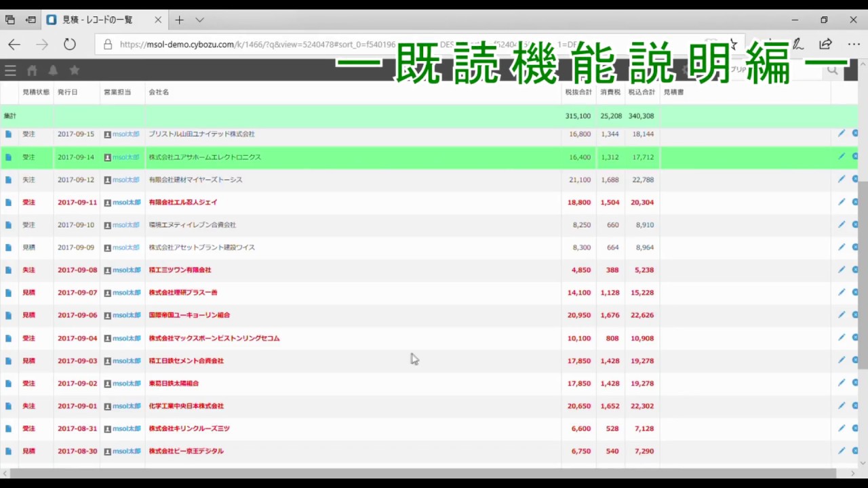
Task: Open record details icon for 2017-09-15 row
Action: tap(8, 134)
